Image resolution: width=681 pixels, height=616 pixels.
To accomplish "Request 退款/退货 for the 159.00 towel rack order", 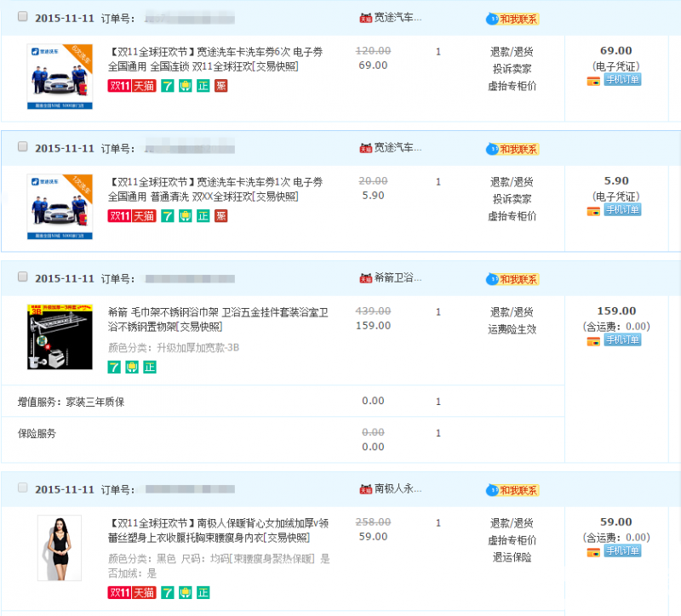I will (512, 311).
